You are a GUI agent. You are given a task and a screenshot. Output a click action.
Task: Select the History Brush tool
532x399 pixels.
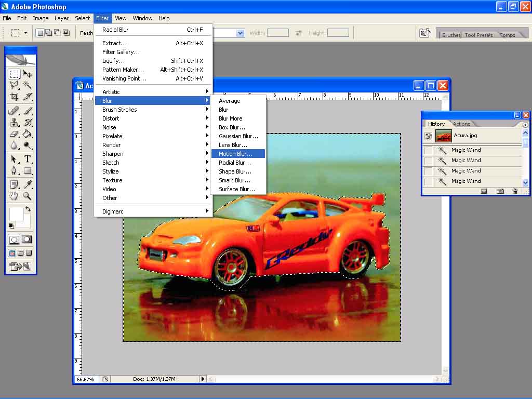tap(28, 122)
